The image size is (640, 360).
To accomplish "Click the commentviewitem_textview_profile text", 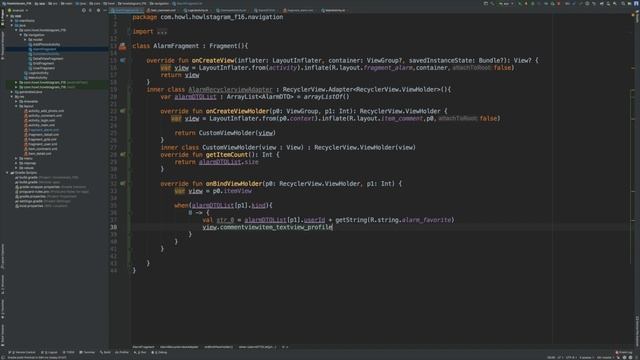I will pyautogui.click(x=276, y=227).
